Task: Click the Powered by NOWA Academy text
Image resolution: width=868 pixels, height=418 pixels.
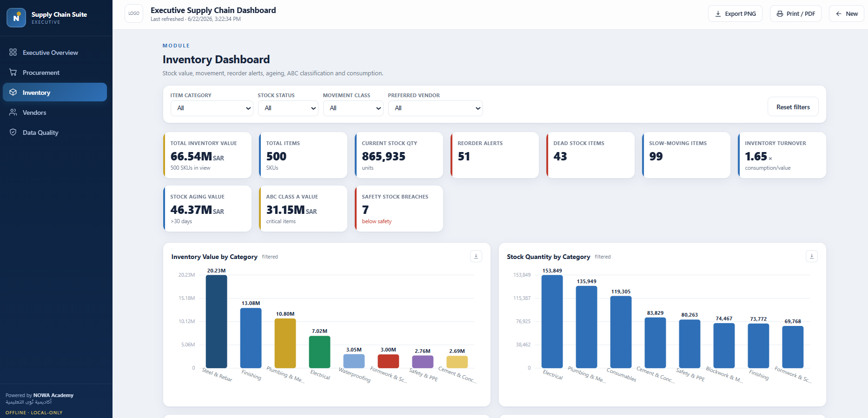Action: tap(40, 395)
